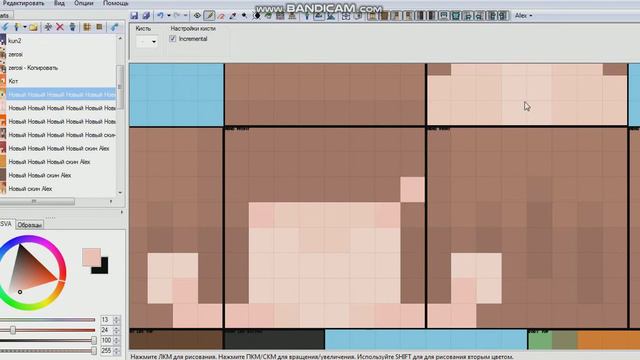Viewport: 640px width, 360px height.
Task: Click the panel collapse arrow below skin list
Action: click(x=121, y=212)
